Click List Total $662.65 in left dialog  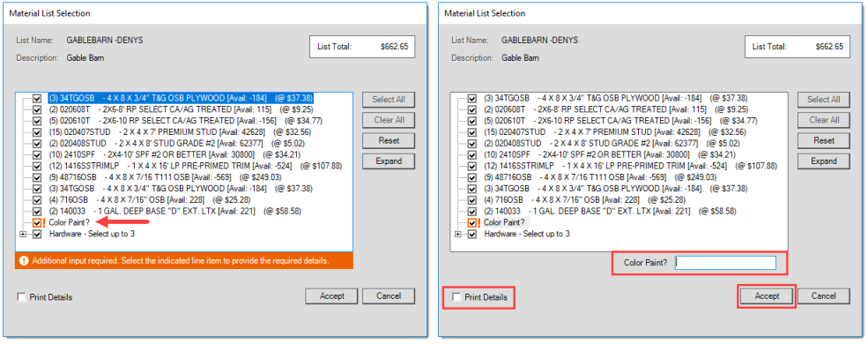pyautogui.click(x=362, y=47)
